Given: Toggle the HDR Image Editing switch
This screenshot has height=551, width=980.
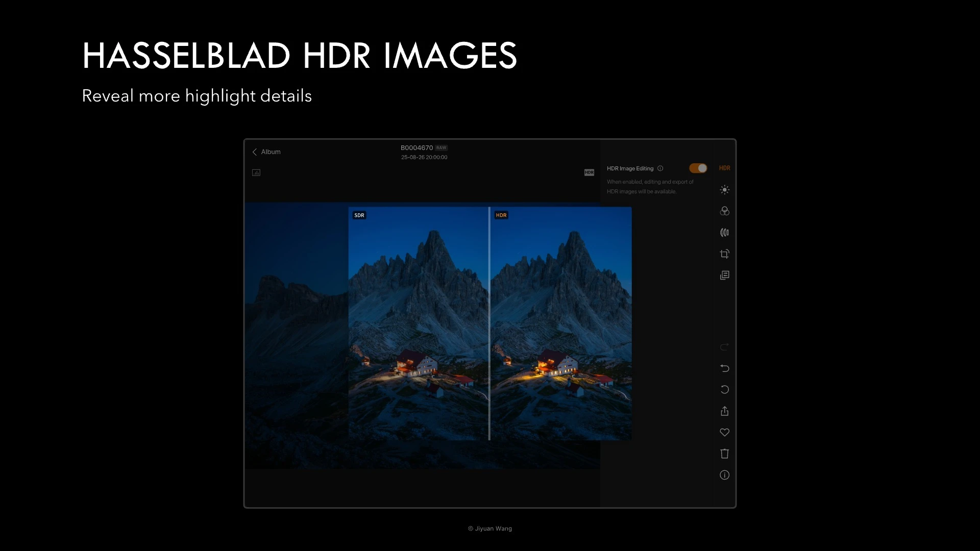Looking at the screenshot, I should pos(698,168).
